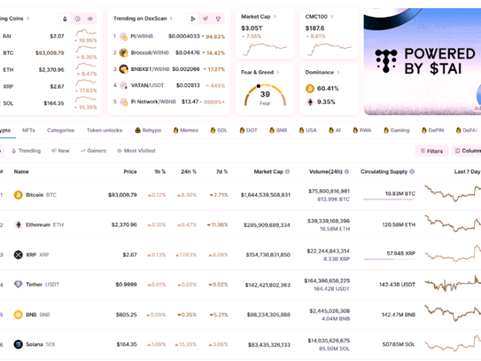Switch to the NFTs tab
The height and width of the screenshot is (361, 481).
click(x=28, y=130)
